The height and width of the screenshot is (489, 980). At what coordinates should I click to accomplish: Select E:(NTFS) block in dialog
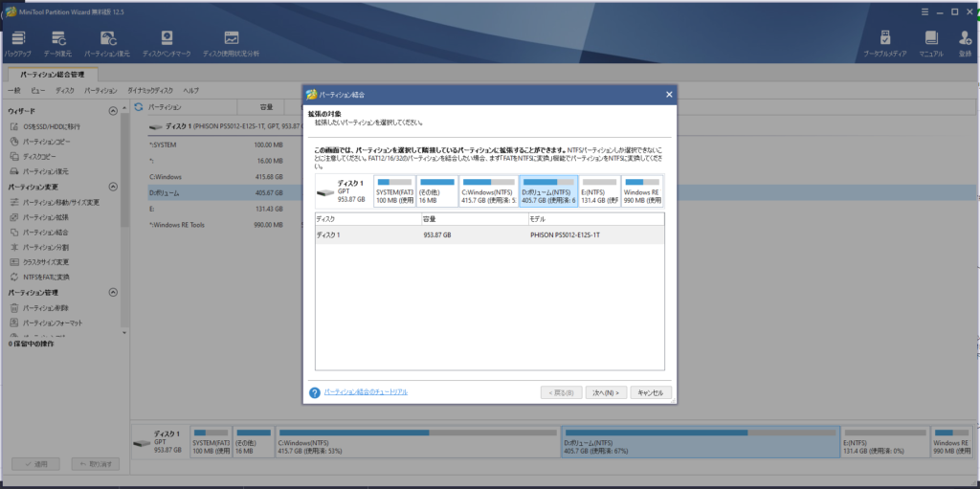tap(599, 191)
